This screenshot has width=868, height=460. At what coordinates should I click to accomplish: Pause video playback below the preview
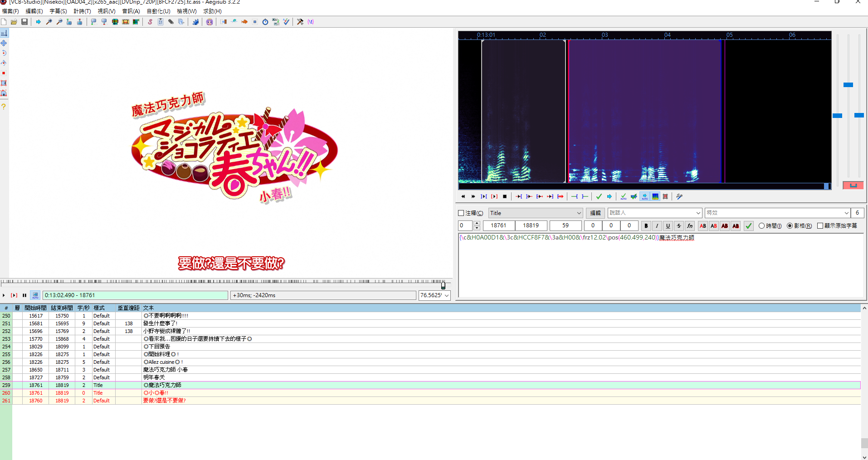pos(24,295)
